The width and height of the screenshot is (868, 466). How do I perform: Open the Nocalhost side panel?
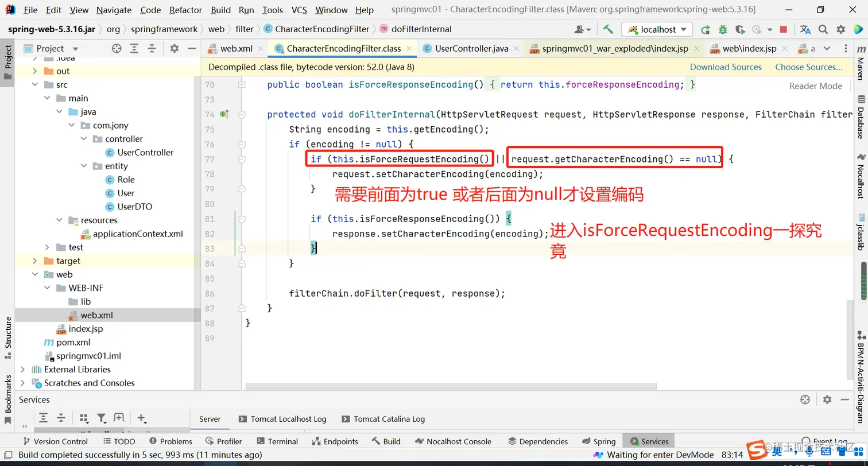tap(860, 176)
